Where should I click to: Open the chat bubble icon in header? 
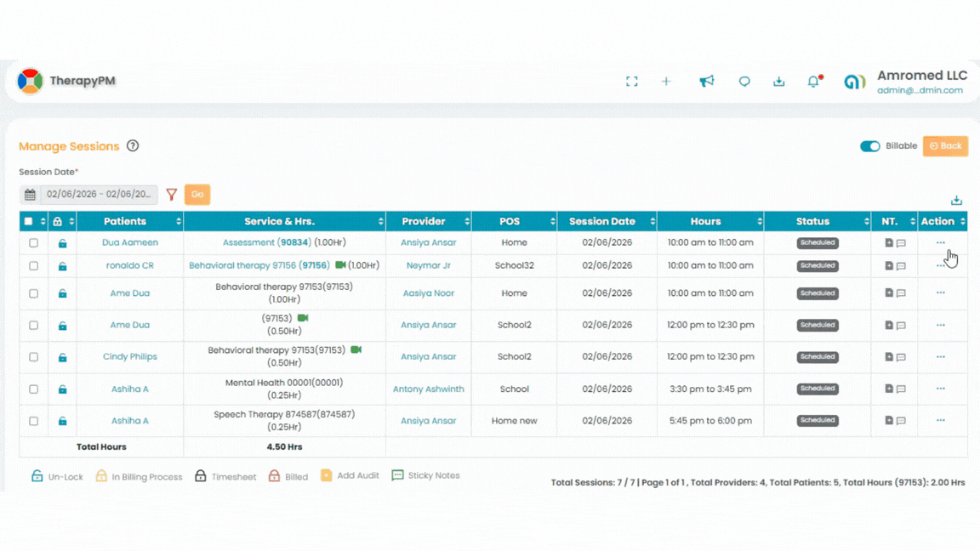744,82
